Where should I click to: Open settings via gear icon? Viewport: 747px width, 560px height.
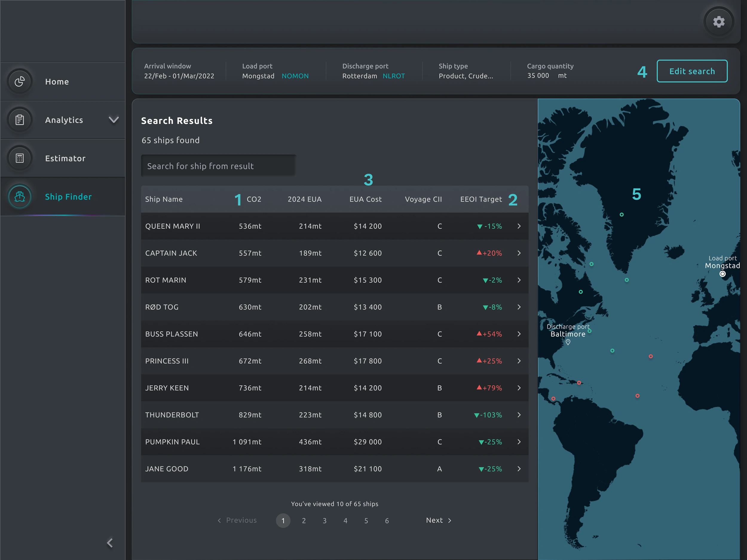[719, 22]
